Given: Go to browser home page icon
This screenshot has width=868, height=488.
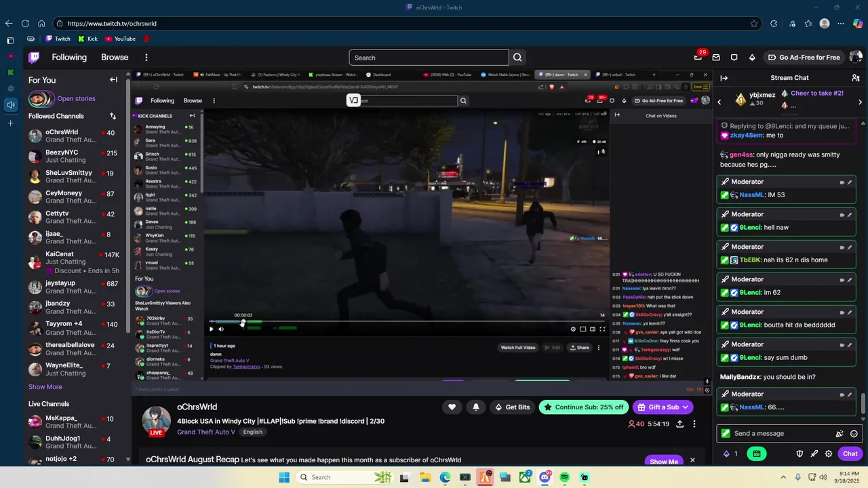Looking at the screenshot, I should click(41, 23).
